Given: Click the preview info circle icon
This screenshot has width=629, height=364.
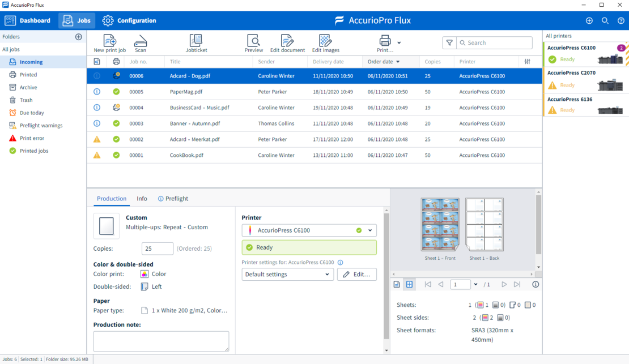Looking at the screenshot, I should [535, 284].
